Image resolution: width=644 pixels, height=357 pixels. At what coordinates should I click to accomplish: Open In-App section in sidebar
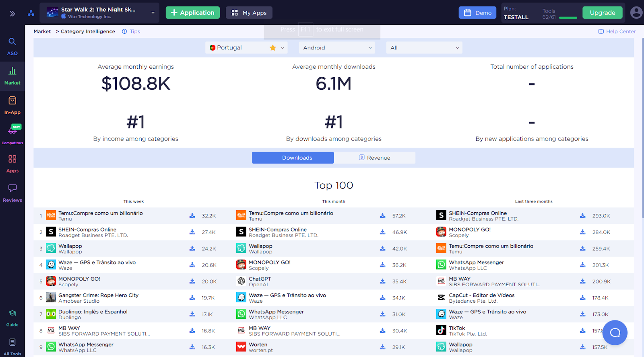click(x=12, y=106)
